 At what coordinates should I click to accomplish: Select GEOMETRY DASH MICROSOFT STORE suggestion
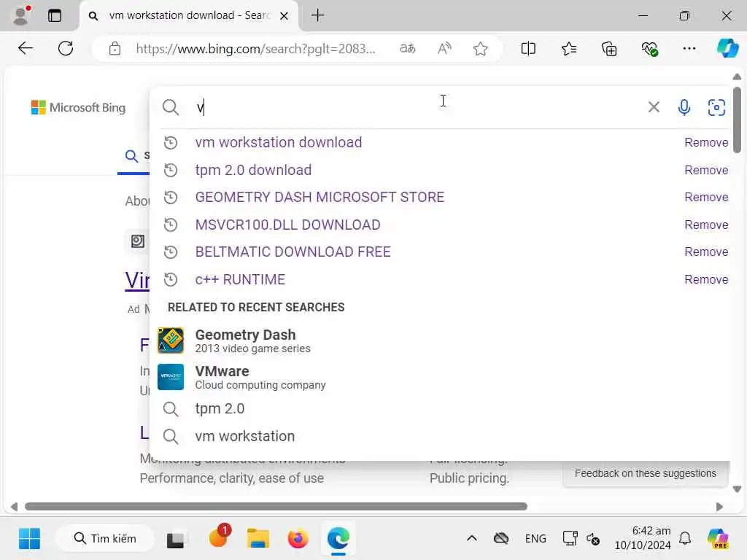tap(320, 197)
